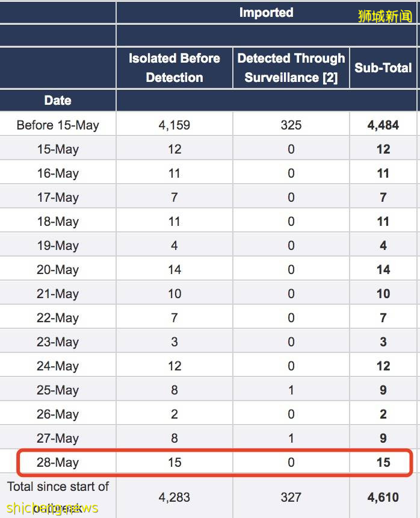The width and height of the screenshot is (420, 518).
Task: Click the 4,283 total isolated cell
Action: pos(174,498)
